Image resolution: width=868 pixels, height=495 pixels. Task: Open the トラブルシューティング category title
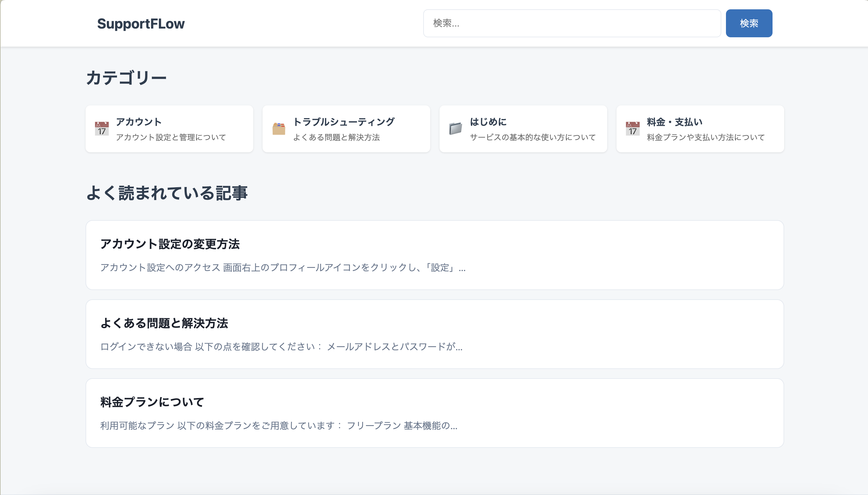[343, 122]
